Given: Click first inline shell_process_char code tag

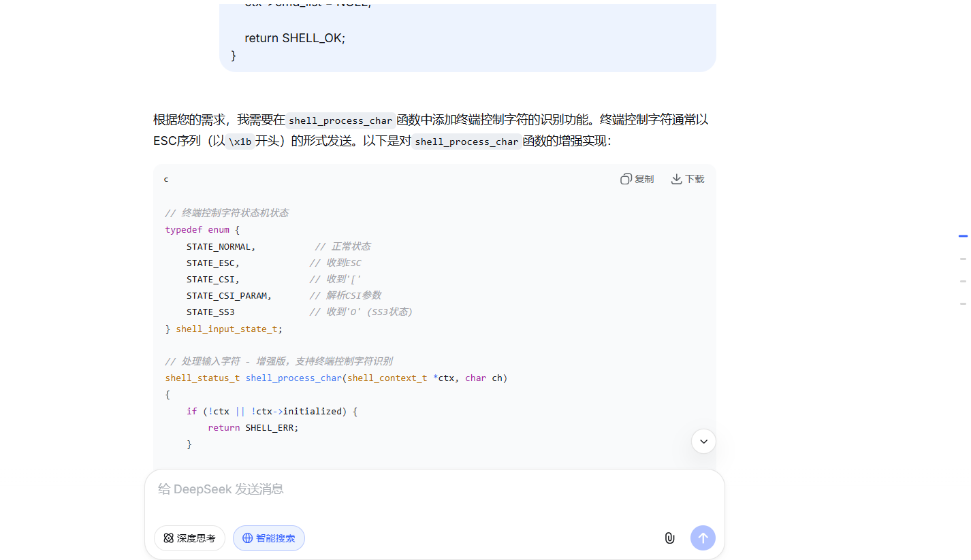Looking at the screenshot, I should 340,120.
